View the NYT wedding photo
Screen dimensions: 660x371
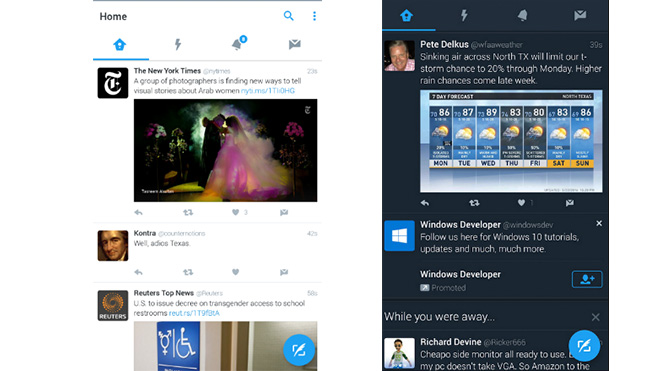pyautogui.click(x=225, y=150)
